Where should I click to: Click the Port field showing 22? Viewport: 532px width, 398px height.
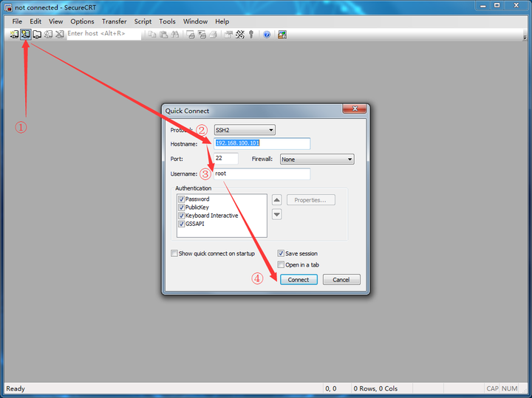(226, 158)
